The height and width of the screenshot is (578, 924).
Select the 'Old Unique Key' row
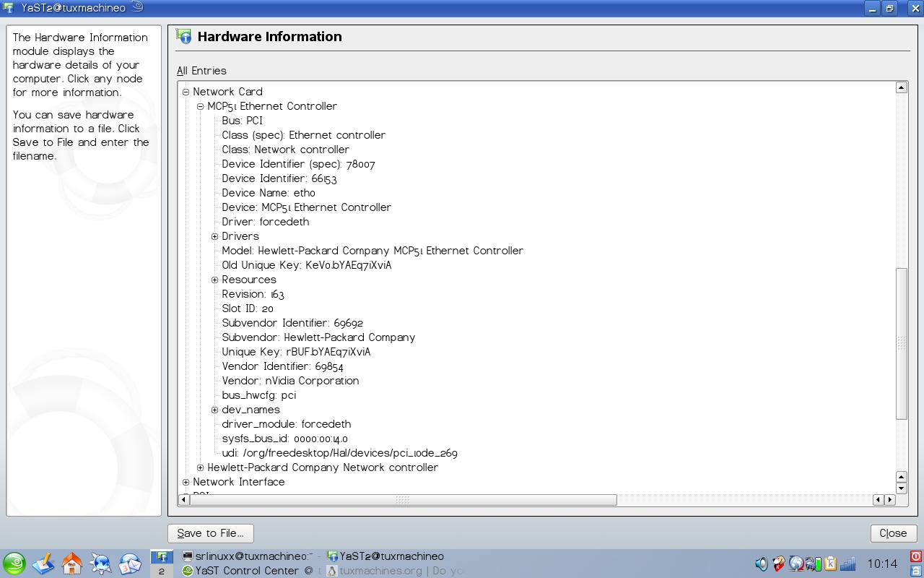point(307,265)
